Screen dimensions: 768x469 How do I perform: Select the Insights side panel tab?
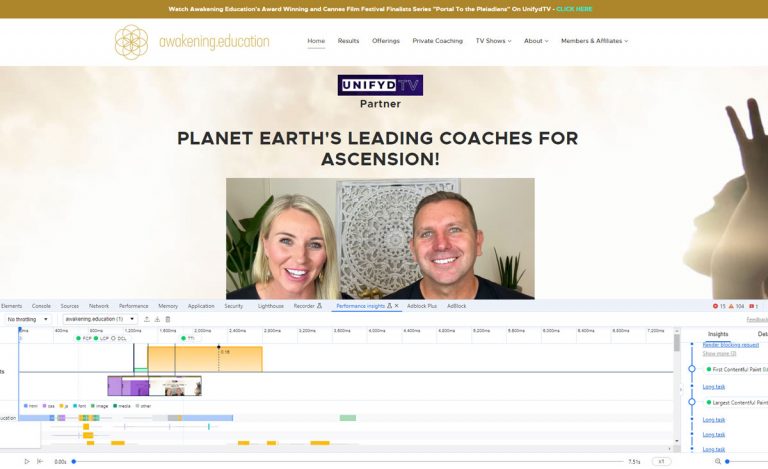coord(718,334)
